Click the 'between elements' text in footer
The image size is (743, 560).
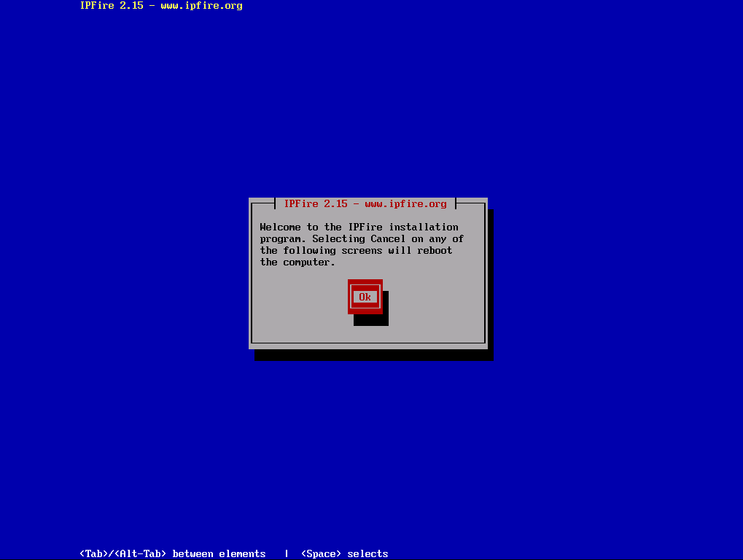pyautogui.click(x=219, y=554)
